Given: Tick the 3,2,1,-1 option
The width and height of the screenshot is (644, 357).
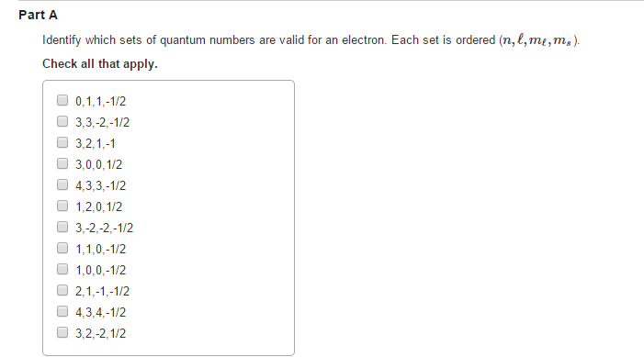Looking at the screenshot, I should [62, 142].
